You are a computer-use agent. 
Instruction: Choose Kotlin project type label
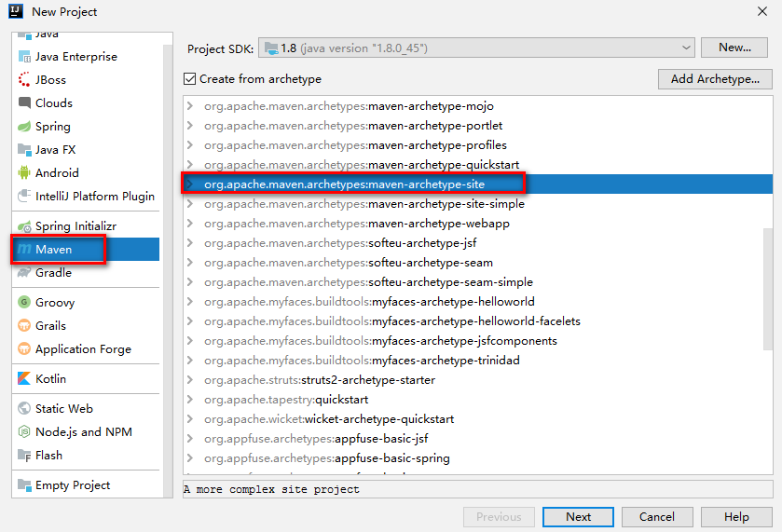tap(50, 379)
